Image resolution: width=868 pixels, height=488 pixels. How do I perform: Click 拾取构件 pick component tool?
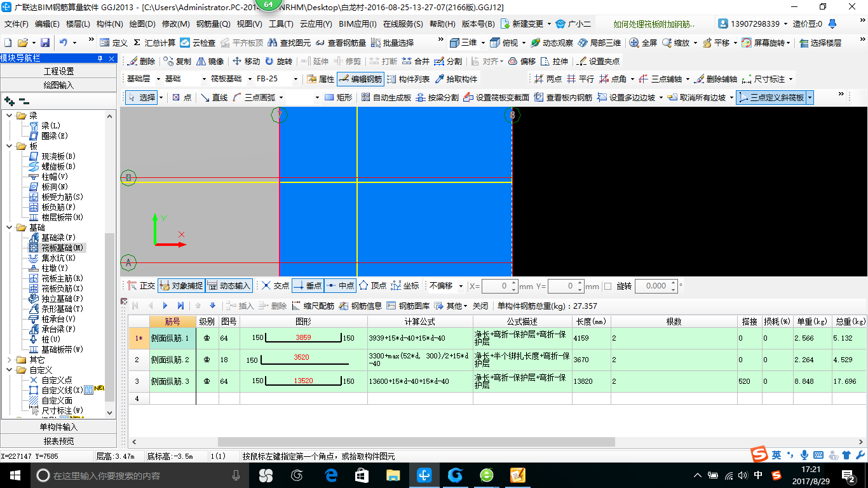click(456, 79)
